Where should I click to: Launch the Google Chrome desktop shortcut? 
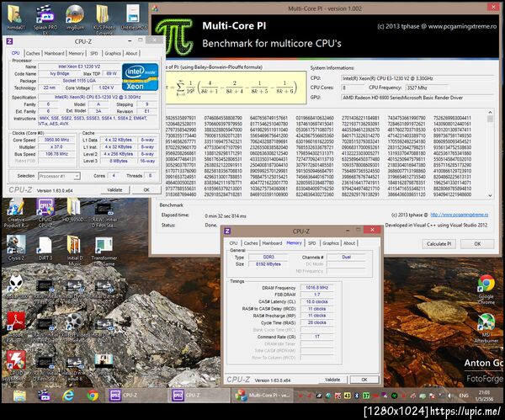(x=486, y=290)
